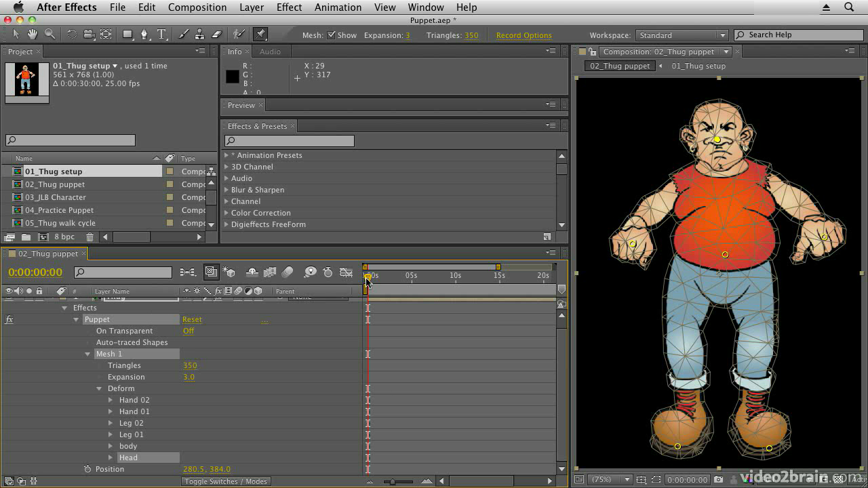Toggle hide shy layers icon
Image resolution: width=868 pixels, height=488 pixels.
252,272
